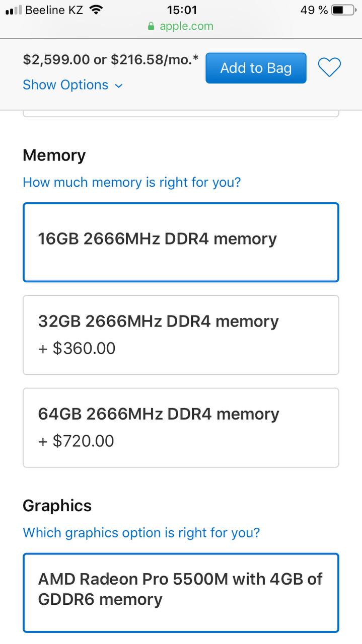362x644 pixels.
Task: Tap the + $360.00 upgrade price
Action: pyautogui.click(x=77, y=348)
